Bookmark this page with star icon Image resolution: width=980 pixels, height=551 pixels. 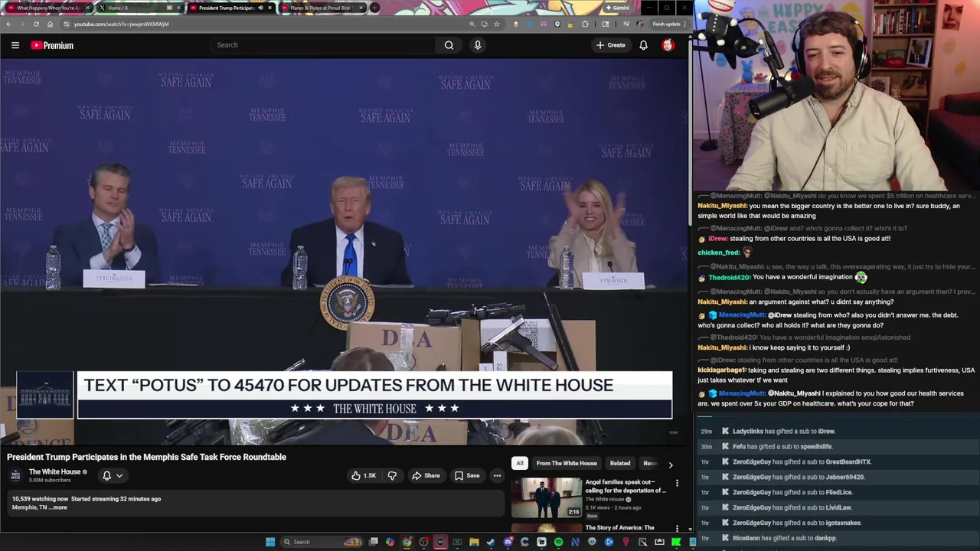[x=497, y=24]
